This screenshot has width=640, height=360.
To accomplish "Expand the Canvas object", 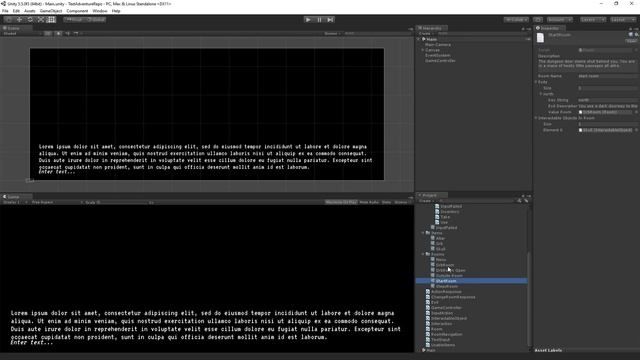I will click(423, 50).
